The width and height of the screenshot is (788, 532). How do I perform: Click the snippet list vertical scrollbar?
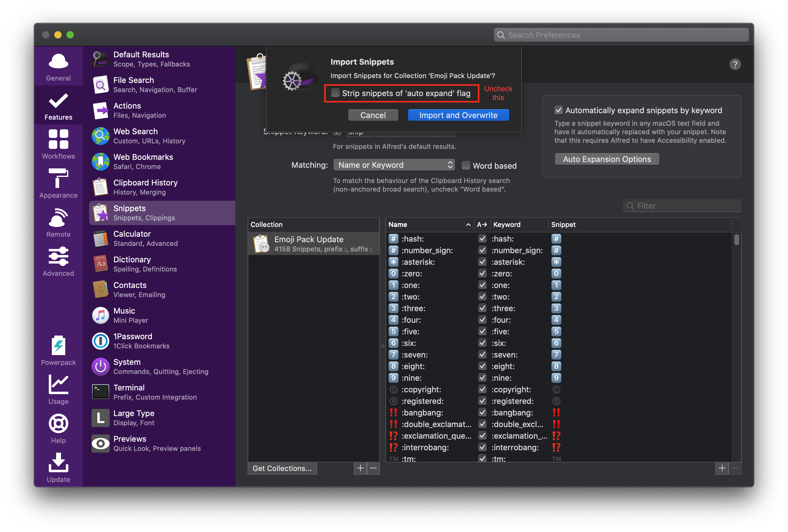(736, 240)
